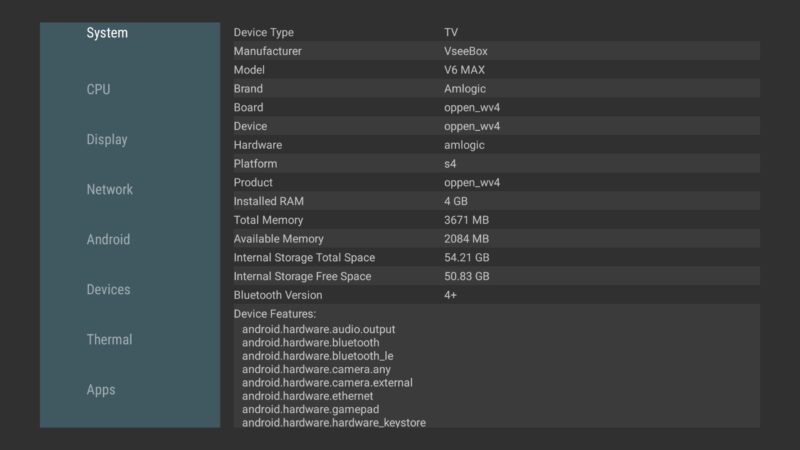Select the Platform row label
Viewport: 800px width, 450px height.
(256, 164)
